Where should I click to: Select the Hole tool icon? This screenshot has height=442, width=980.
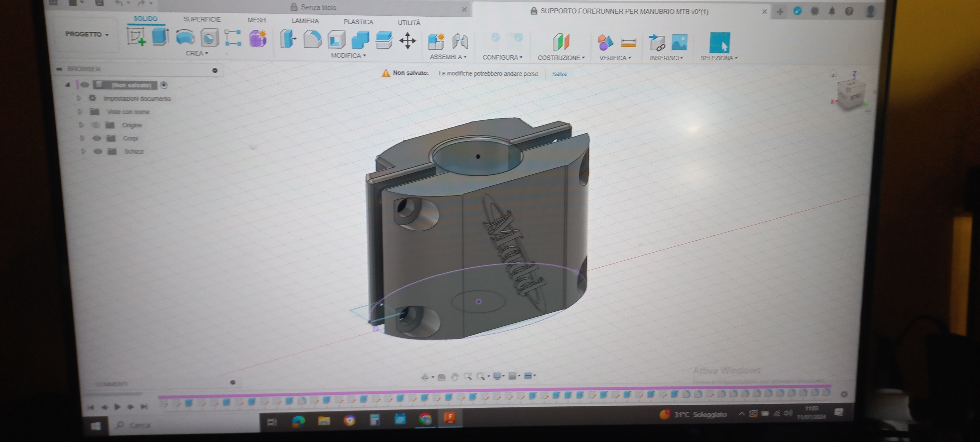(209, 38)
